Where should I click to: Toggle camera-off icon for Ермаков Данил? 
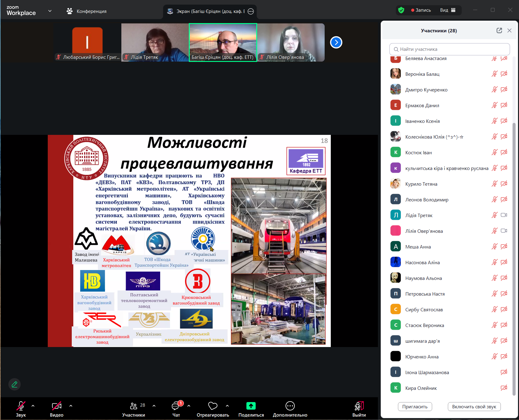(x=504, y=105)
